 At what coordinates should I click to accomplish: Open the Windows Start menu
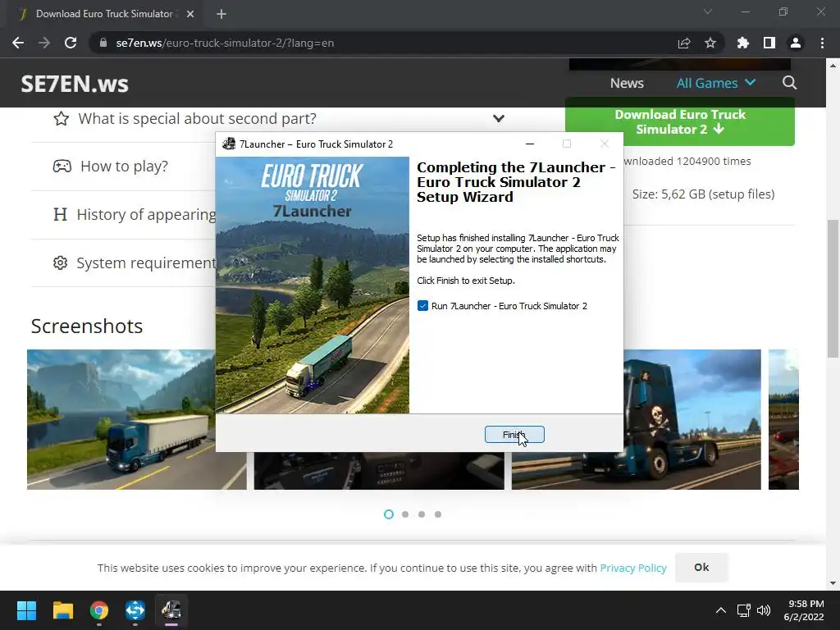(x=26, y=610)
